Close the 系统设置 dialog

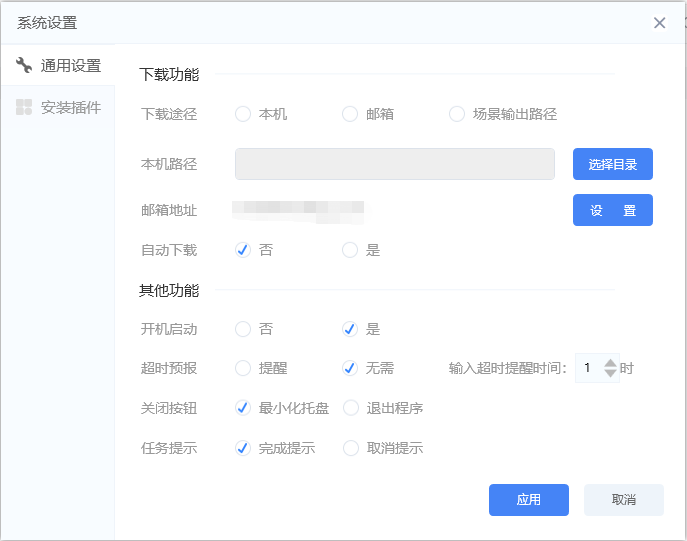pyautogui.click(x=659, y=23)
